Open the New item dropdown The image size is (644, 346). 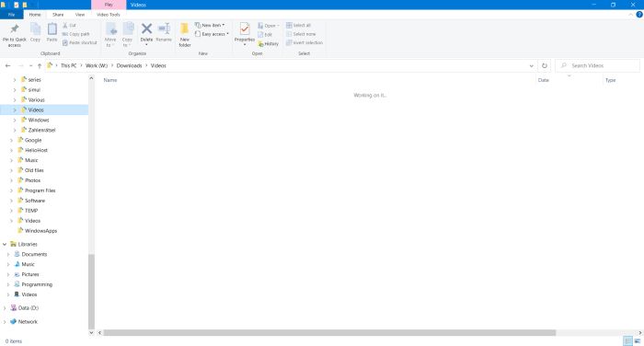(x=210, y=25)
